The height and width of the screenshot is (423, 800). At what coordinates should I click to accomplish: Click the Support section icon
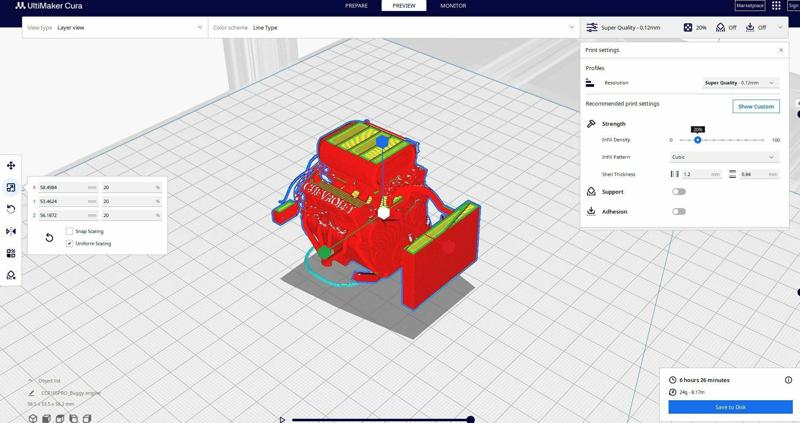click(x=591, y=192)
